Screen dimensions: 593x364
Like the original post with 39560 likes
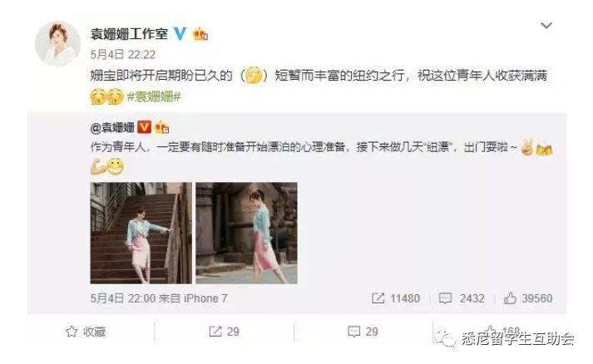point(528,298)
